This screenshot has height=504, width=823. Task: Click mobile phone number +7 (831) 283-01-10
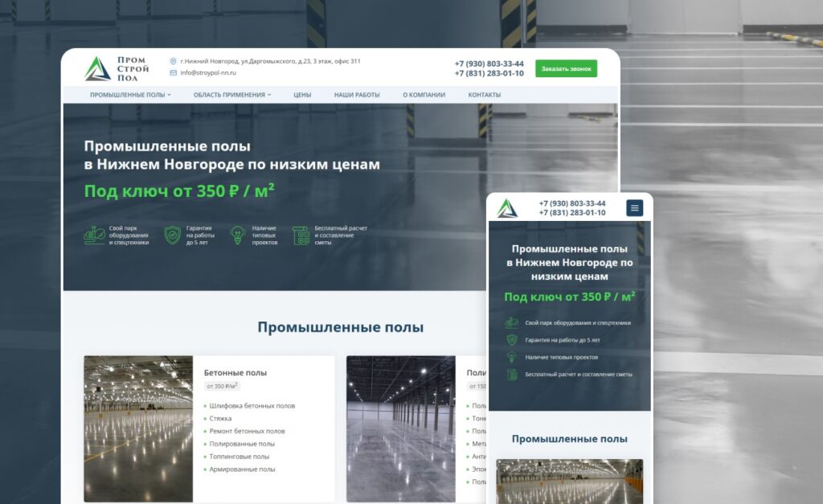click(x=572, y=213)
